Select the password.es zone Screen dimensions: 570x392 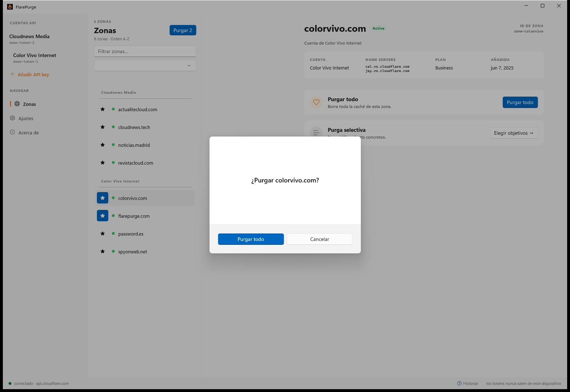pos(145,234)
